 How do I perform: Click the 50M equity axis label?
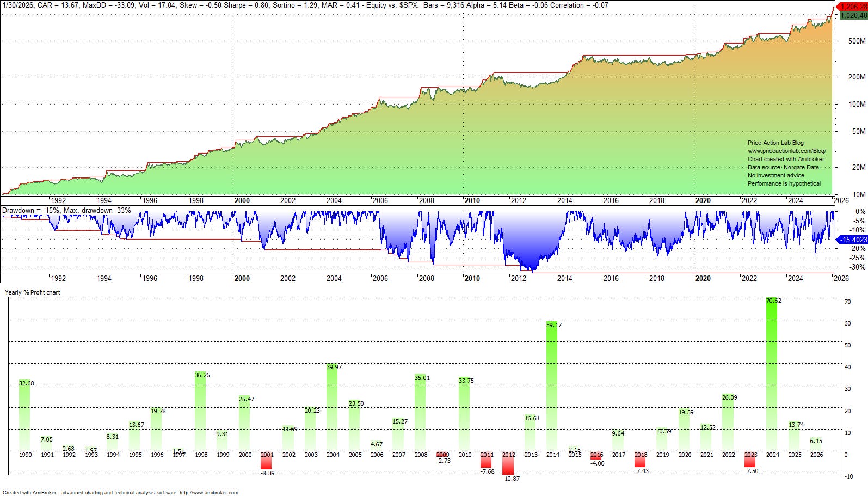(858, 131)
